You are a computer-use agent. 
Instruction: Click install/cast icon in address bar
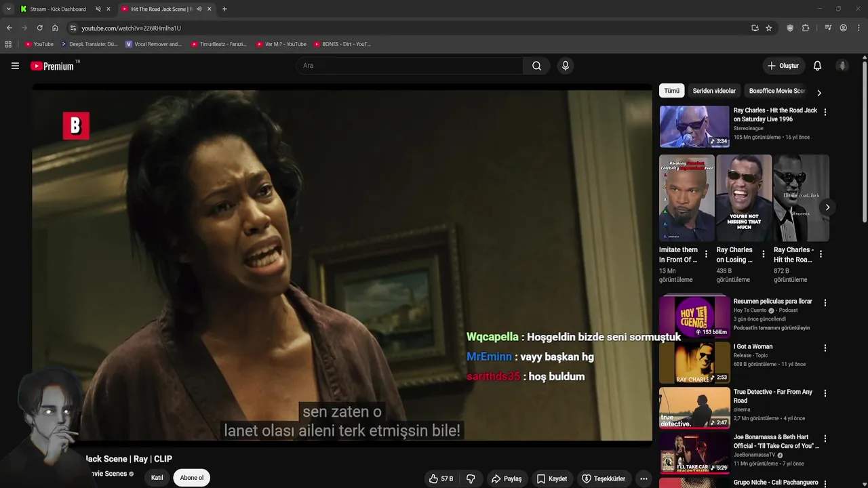755,28
